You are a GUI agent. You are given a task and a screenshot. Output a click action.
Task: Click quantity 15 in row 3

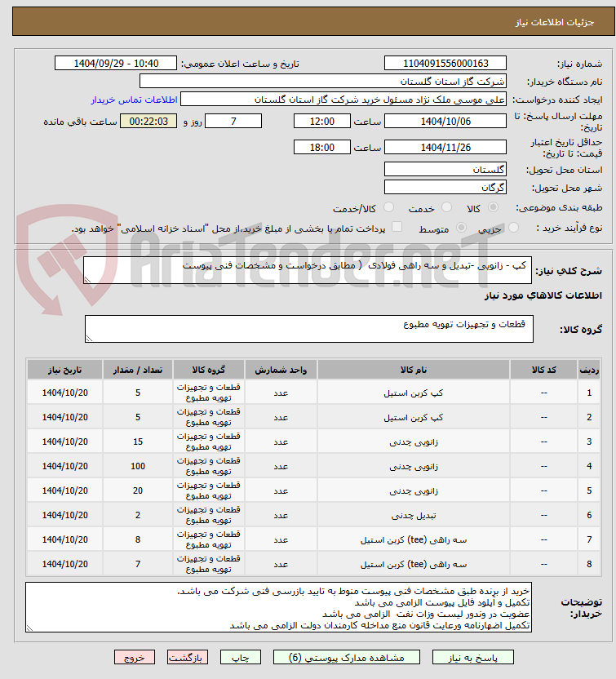click(x=138, y=442)
